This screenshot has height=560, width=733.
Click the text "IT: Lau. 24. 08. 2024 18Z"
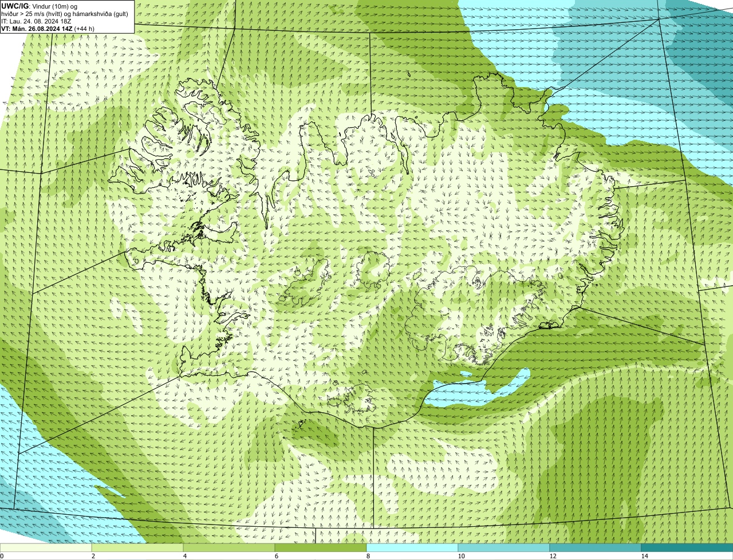point(36,21)
